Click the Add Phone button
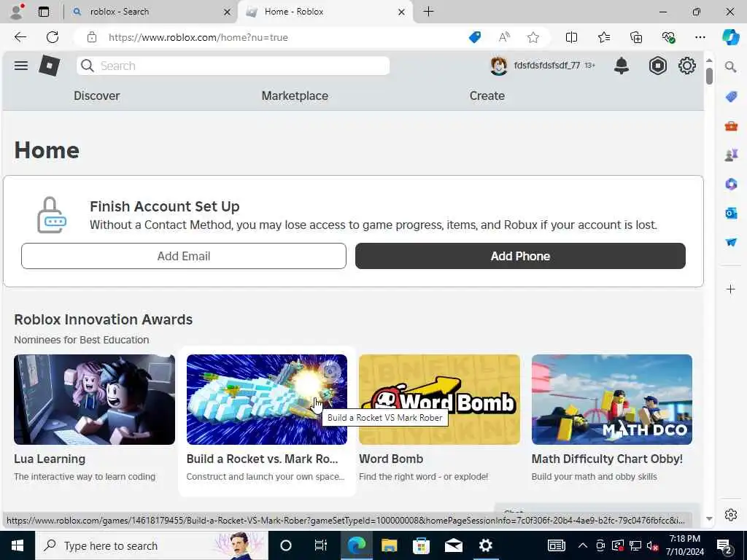 tap(520, 256)
